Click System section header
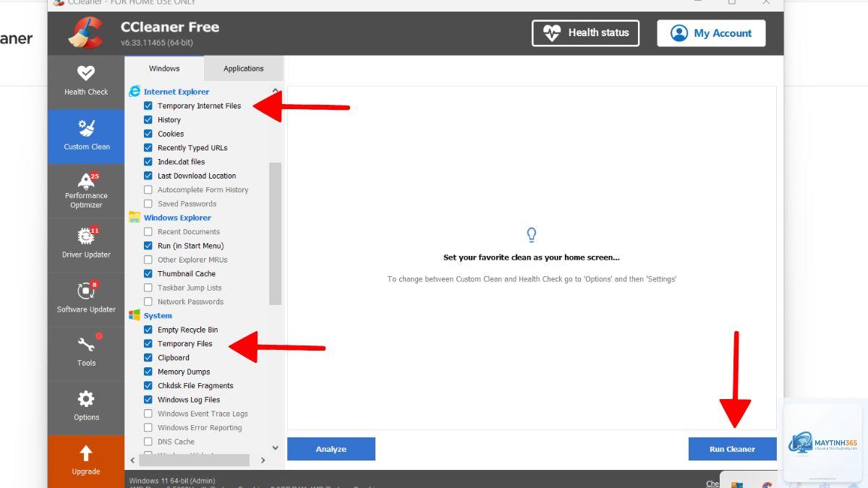868x488 pixels. [x=158, y=316]
